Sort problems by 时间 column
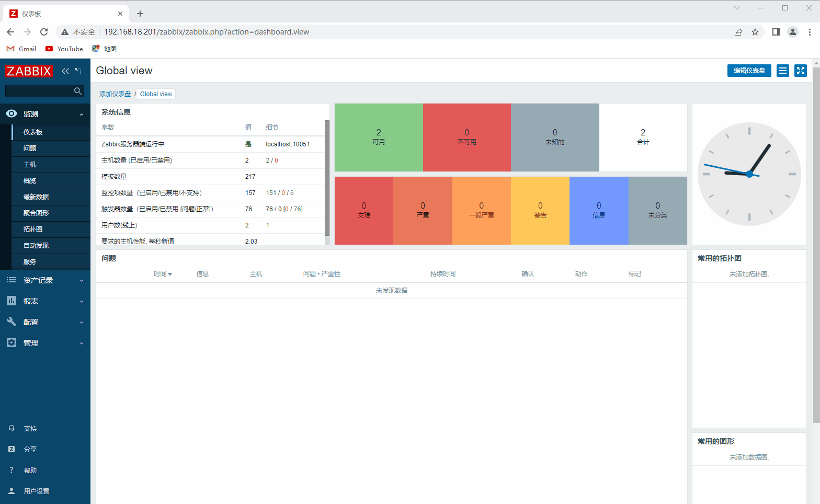 (x=162, y=274)
